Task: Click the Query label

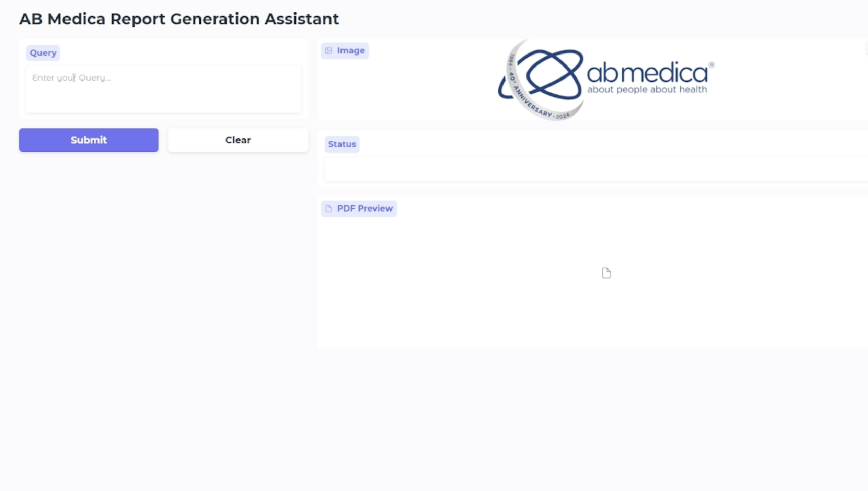Action: (x=43, y=53)
